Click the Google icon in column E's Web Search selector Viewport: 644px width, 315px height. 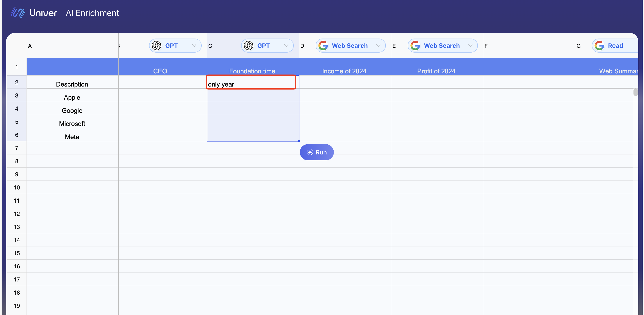click(415, 46)
